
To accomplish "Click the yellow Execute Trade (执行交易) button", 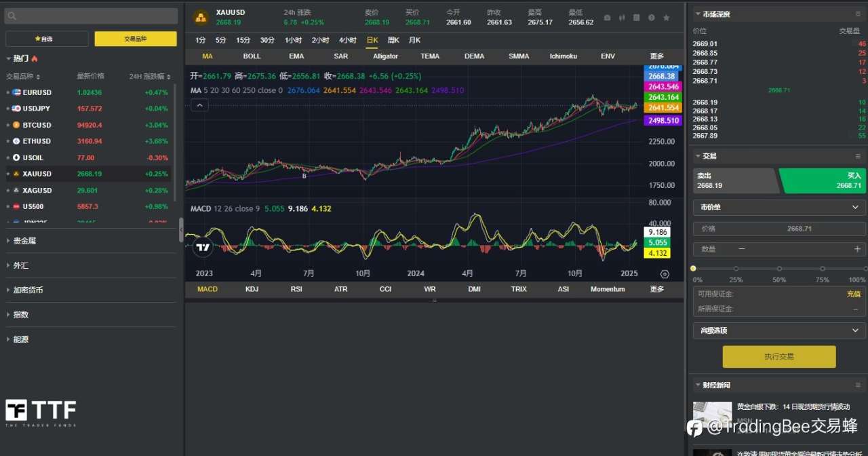I will pyautogui.click(x=778, y=356).
